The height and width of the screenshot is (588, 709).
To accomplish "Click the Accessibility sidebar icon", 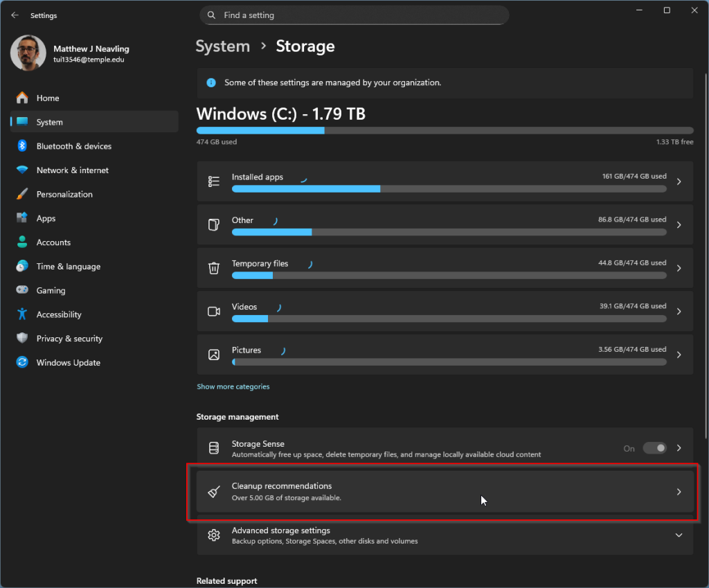I will [x=22, y=314].
